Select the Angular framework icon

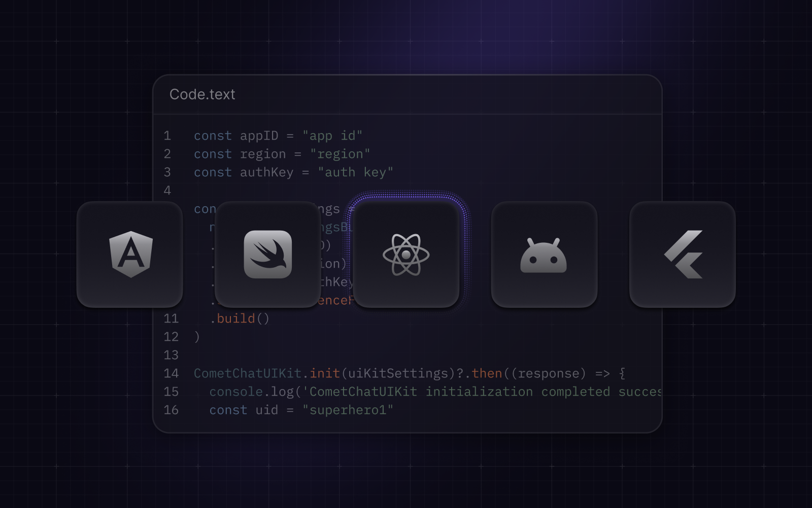coord(130,254)
